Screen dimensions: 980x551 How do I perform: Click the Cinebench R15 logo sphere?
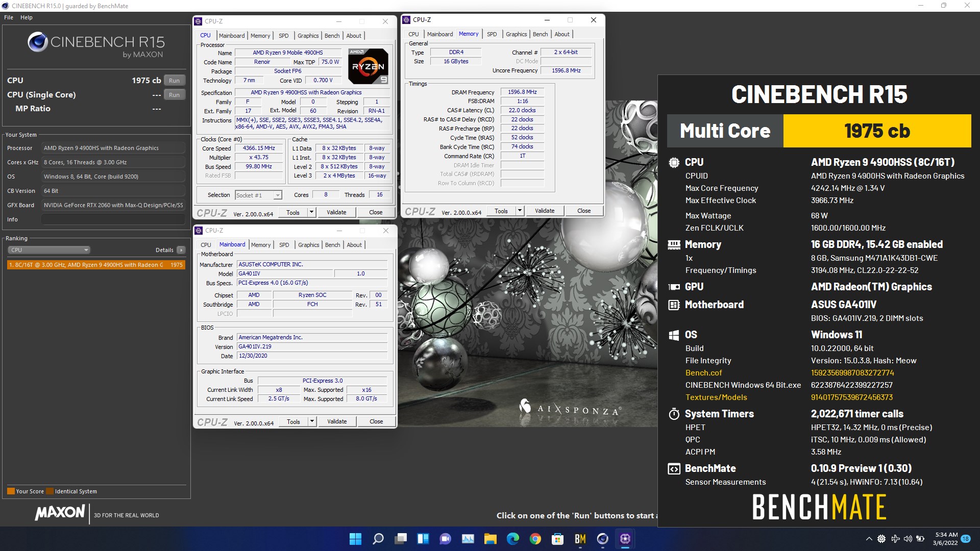click(38, 42)
